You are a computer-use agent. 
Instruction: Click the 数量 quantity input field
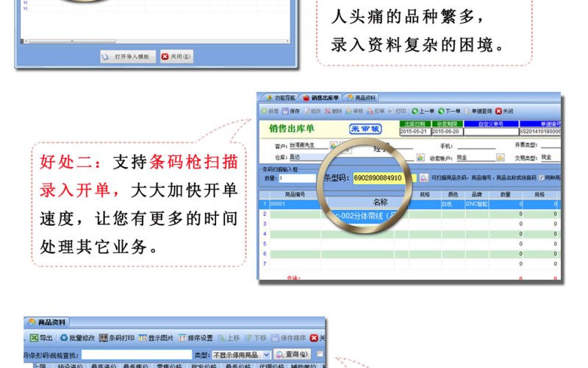point(297,178)
